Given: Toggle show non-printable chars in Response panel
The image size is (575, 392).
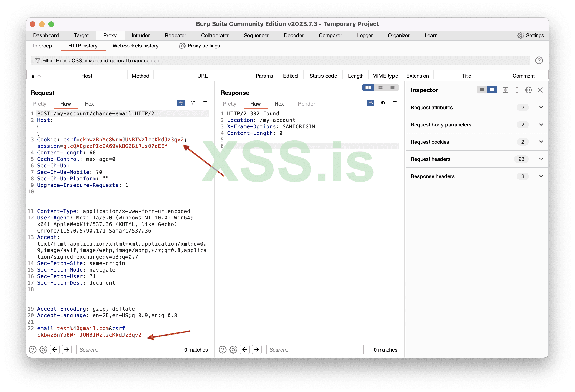Looking at the screenshot, I should [x=382, y=103].
